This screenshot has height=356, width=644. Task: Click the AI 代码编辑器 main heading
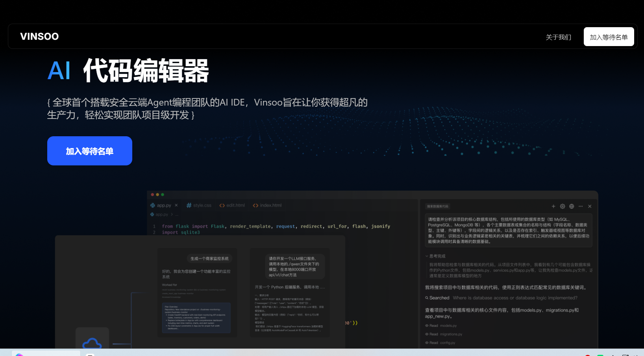point(128,71)
